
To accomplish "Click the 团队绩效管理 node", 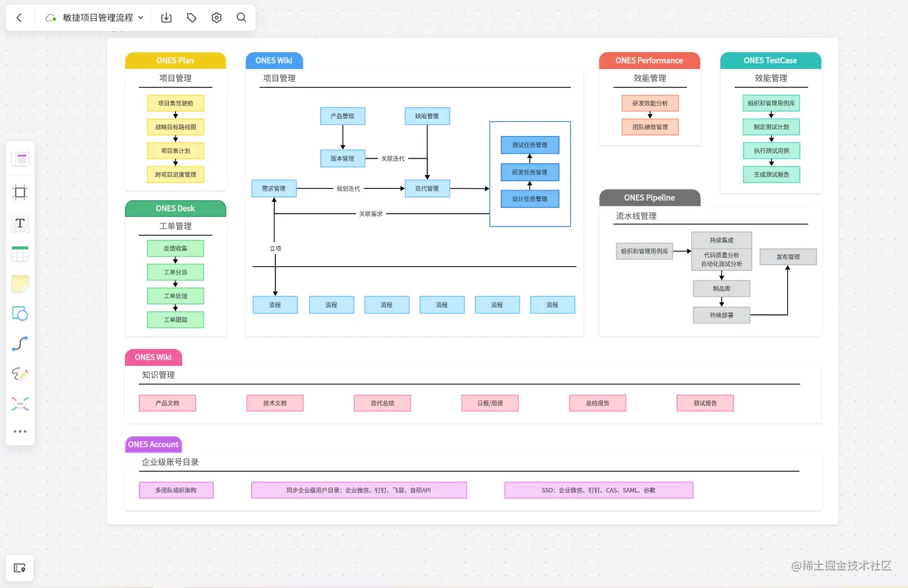I will click(x=650, y=127).
